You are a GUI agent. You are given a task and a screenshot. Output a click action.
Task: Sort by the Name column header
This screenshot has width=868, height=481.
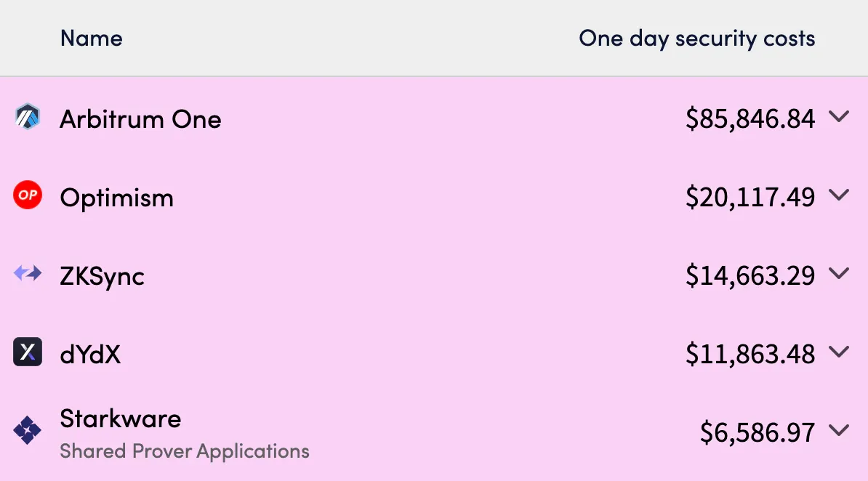[92, 39]
